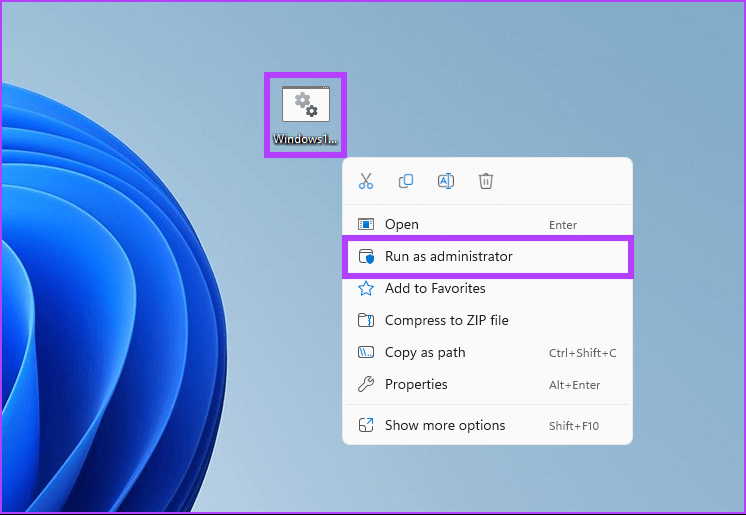Click the zipped folder icon for Compress
This screenshot has width=746, height=515.
coord(366,321)
